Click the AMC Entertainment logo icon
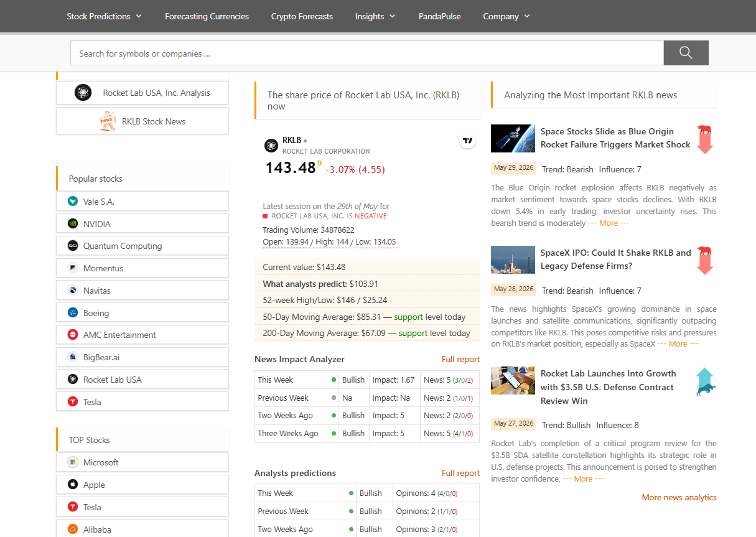 point(72,335)
